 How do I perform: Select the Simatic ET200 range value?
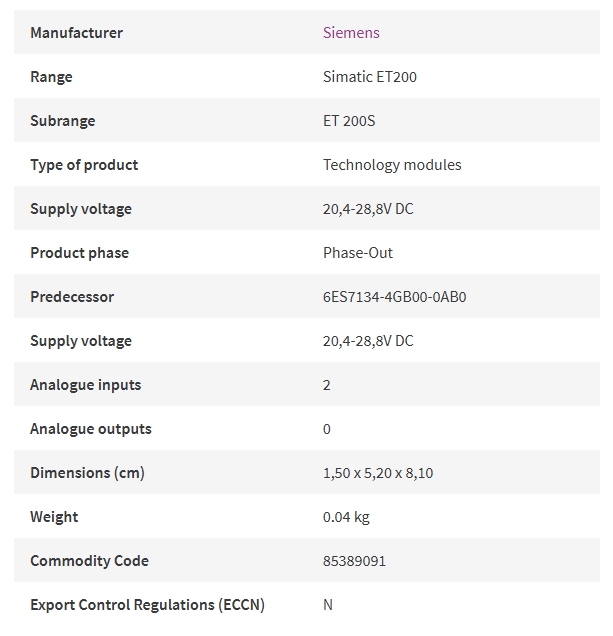370,77
